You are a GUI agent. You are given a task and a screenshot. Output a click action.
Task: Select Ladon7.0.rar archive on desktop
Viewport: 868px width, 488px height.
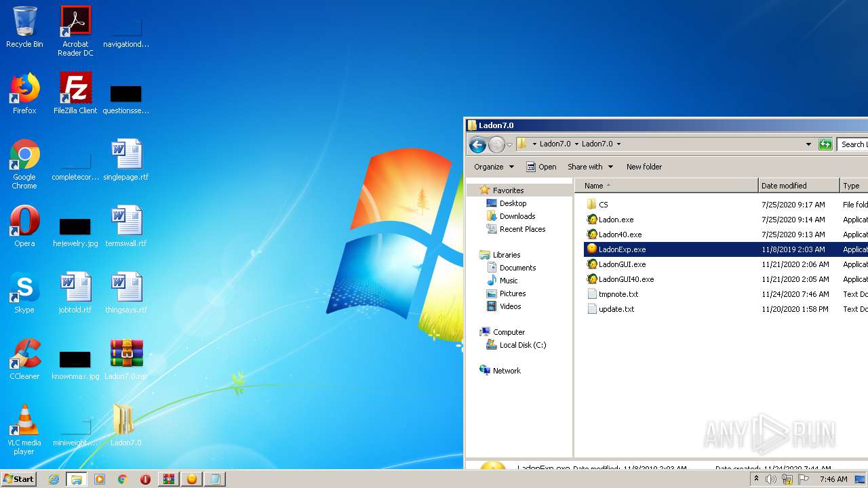click(x=126, y=359)
